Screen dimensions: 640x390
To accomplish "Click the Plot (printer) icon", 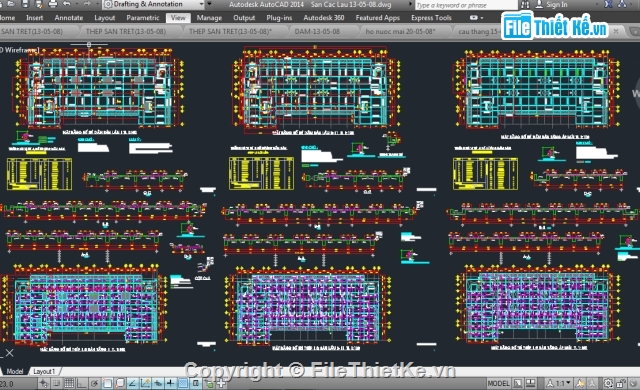I will [53, 4].
